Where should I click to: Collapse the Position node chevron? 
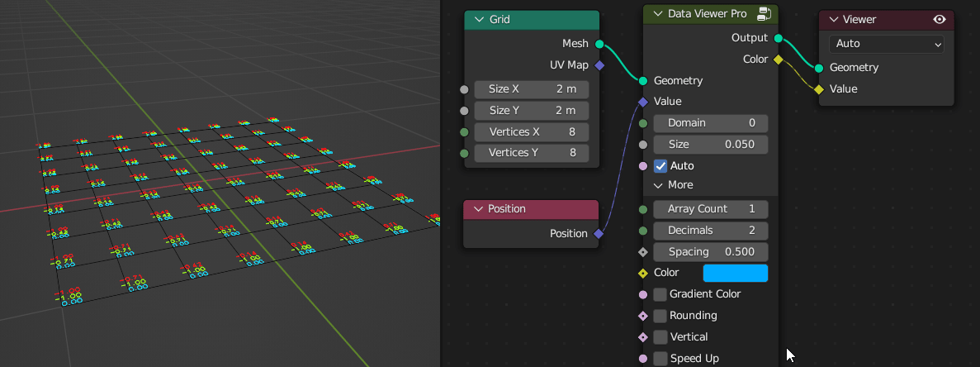[477, 209]
